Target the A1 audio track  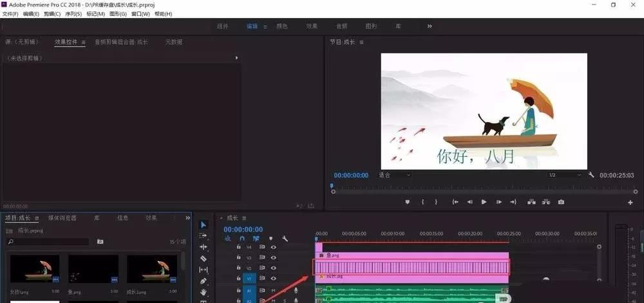coord(249,290)
